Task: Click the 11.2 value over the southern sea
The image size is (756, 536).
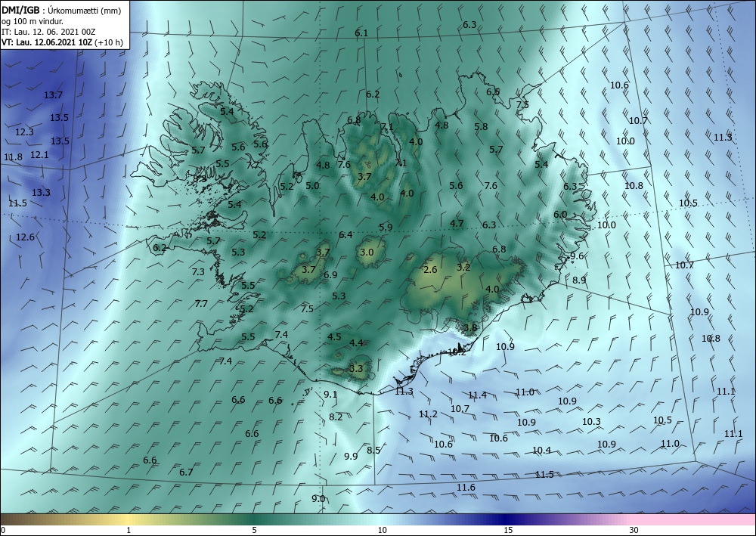Action: pos(428,414)
